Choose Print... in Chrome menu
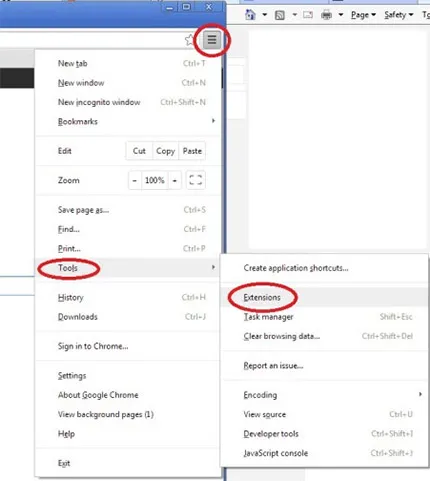The height and width of the screenshot is (481, 430). click(128, 248)
